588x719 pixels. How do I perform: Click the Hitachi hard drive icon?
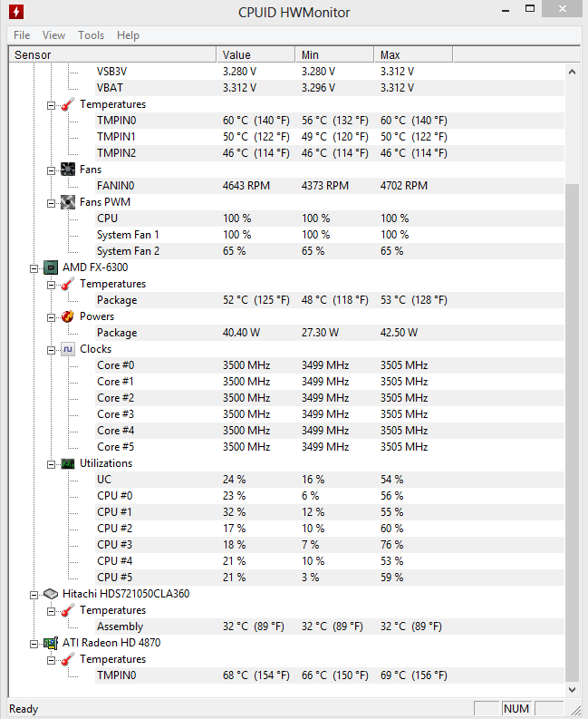pyautogui.click(x=51, y=594)
